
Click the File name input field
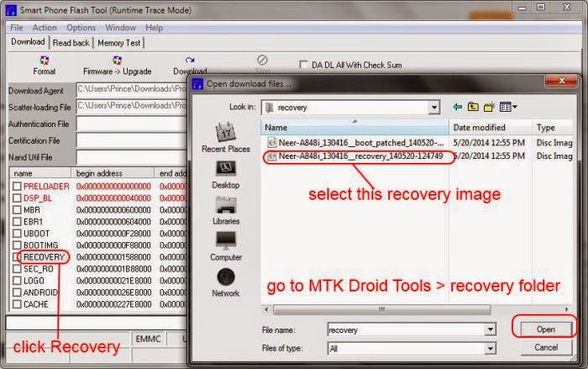[x=406, y=329]
